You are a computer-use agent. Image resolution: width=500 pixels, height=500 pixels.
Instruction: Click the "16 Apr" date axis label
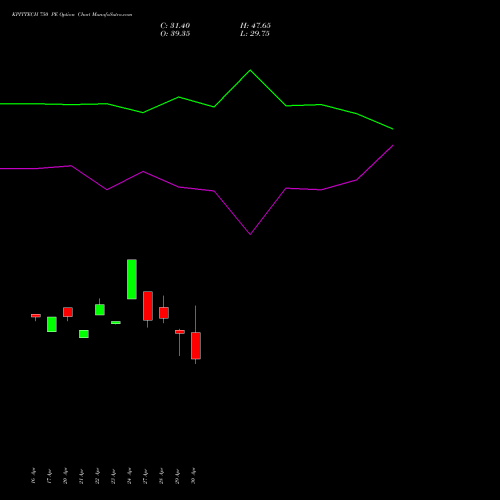click(33, 476)
